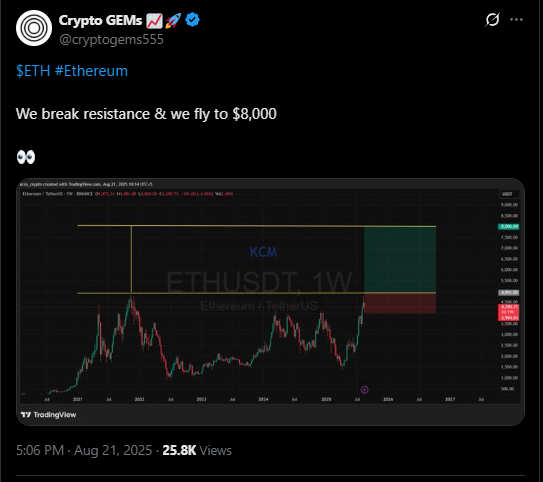Click the 5:06 PM Aug 21, 2025 timestamp
Screen dimensions: 543x482
[x=84, y=450]
